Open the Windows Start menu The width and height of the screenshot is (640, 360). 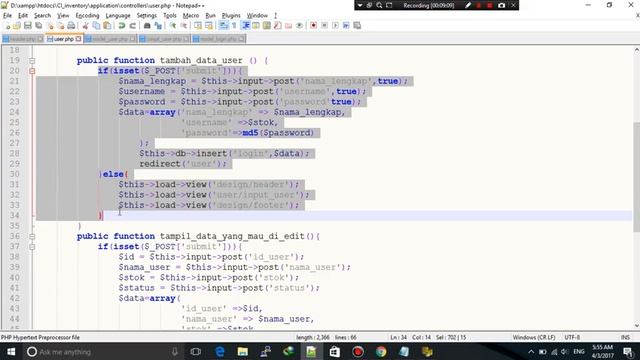[11, 351]
